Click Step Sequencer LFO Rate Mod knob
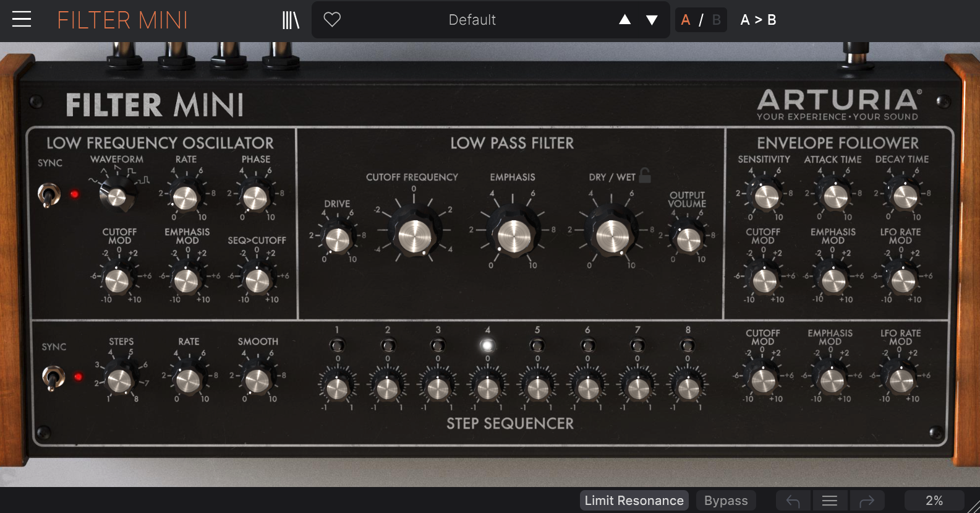980x513 pixels. pos(901,379)
